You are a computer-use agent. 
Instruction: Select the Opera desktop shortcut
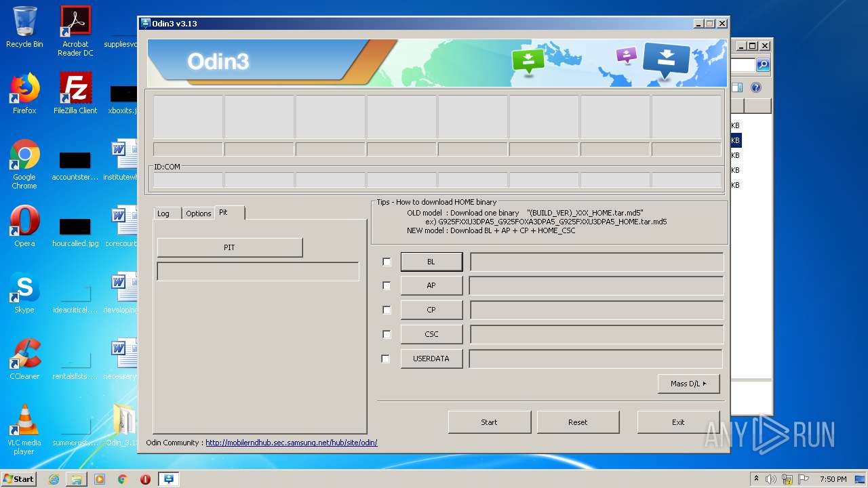(x=24, y=226)
